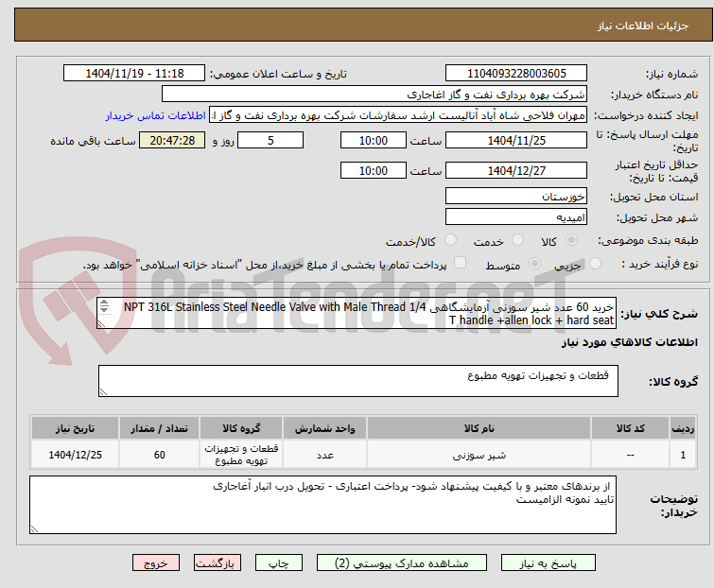This screenshot has height=588, width=714.
Task: Click the کد کالا column header
Action: [x=630, y=428]
